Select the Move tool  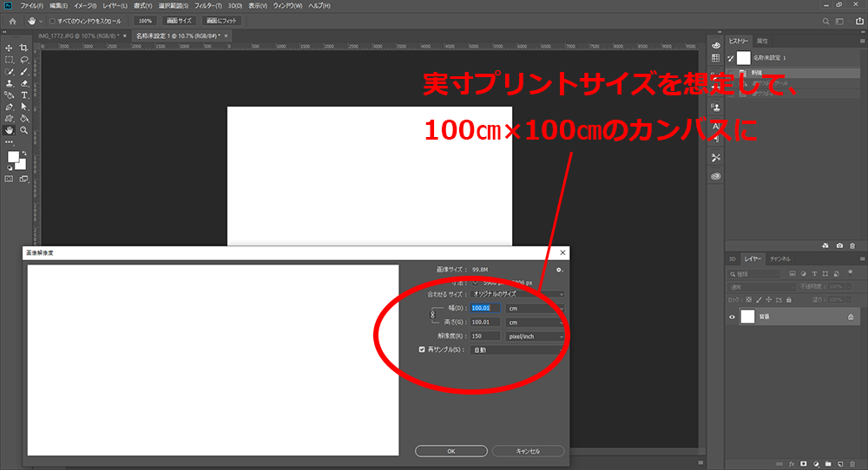click(x=9, y=48)
